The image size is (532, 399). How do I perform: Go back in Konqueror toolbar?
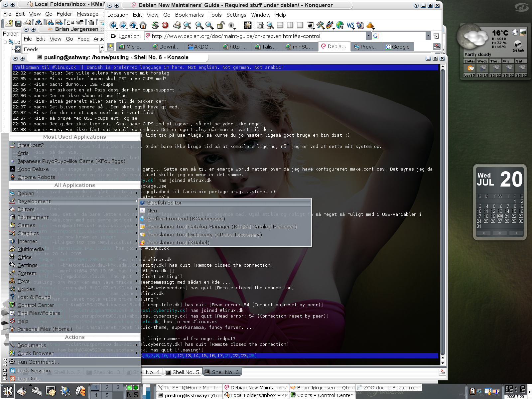(114, 25)
